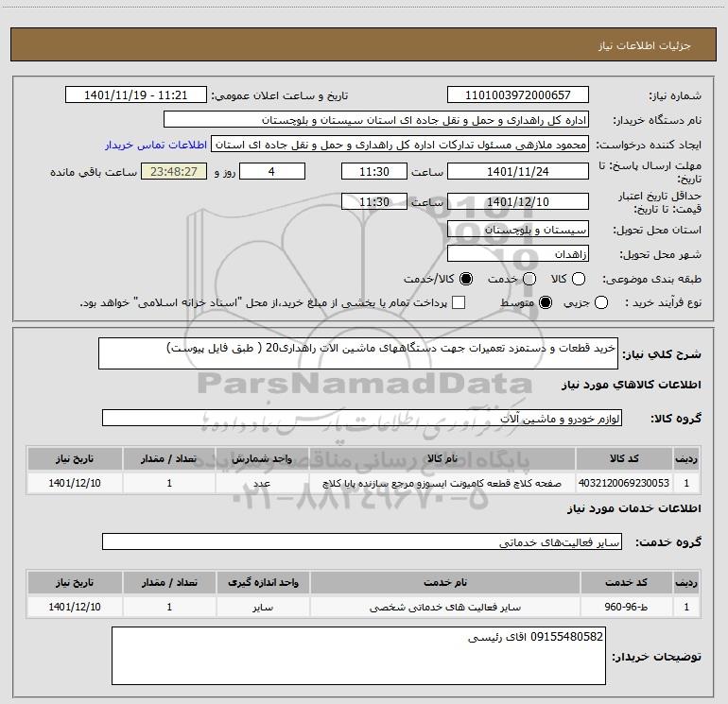This screenshot has width=728, height=704.
Task: Click remaining time 23:48:27 field
Action: click(174, 171)
